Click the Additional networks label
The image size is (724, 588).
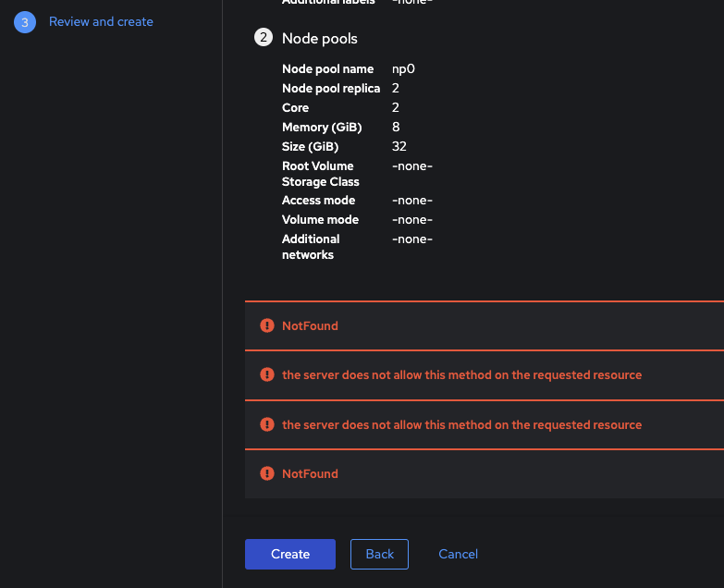[311, 247]
